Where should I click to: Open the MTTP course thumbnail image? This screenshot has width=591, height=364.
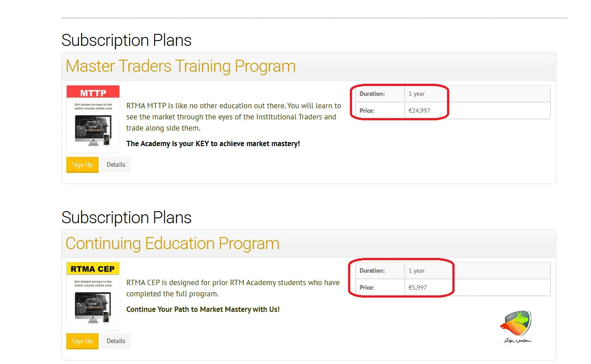93,119
